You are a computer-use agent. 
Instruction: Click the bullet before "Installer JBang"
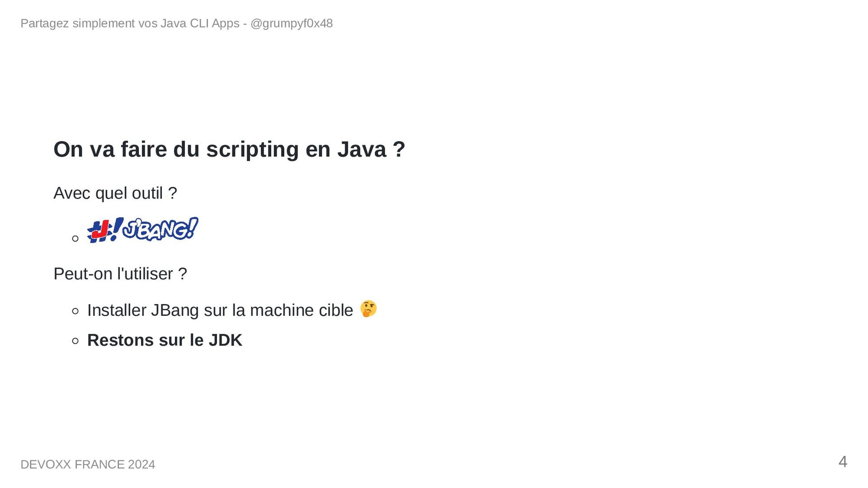(x=75, y=311)
